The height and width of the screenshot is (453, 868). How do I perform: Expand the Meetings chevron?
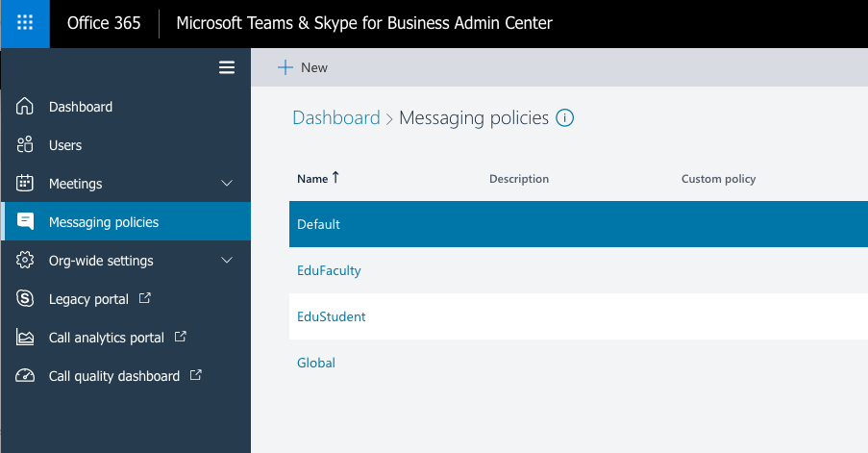coord(227,184)
